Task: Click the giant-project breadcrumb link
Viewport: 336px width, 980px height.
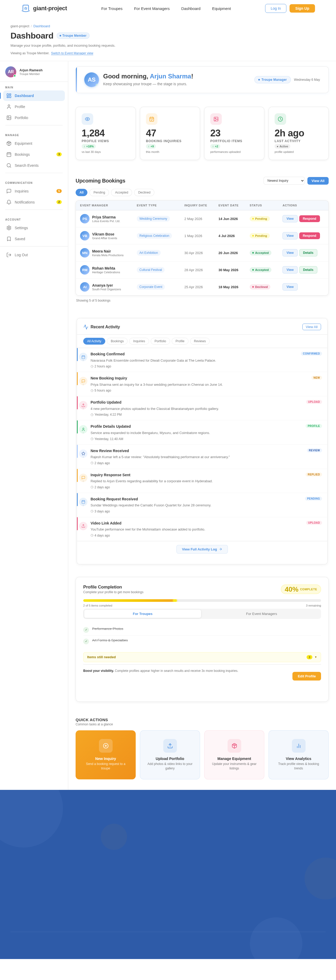Action: pos(20,26)
